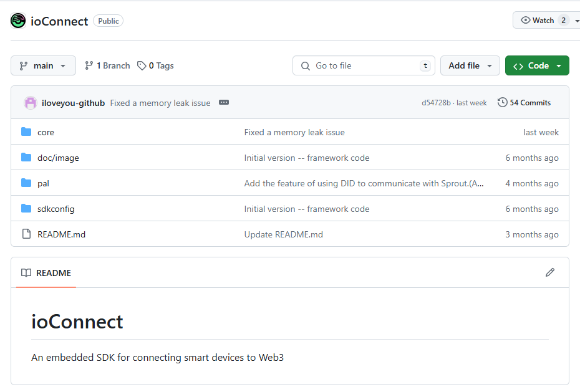
Task: Click in the Go to file search field
Action: click(x=364, y=66)
